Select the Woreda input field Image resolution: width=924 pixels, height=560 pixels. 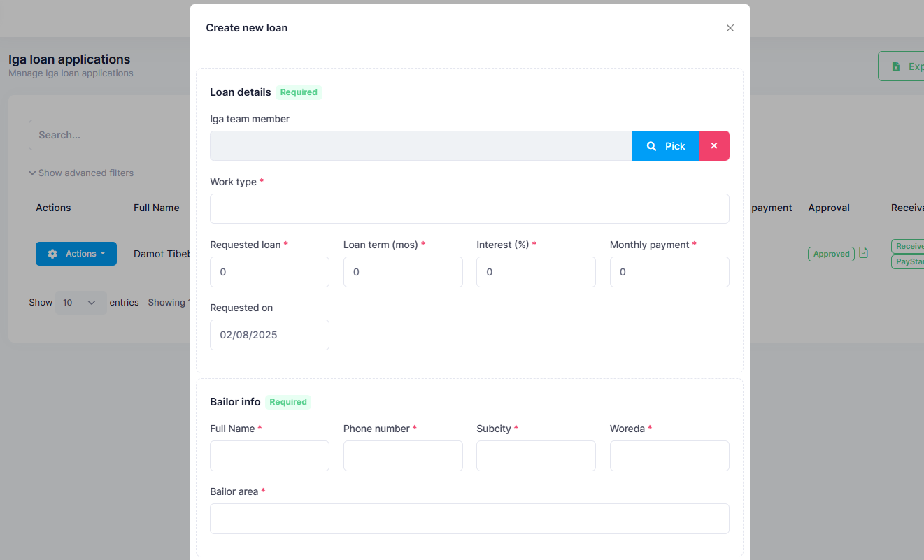669,456
